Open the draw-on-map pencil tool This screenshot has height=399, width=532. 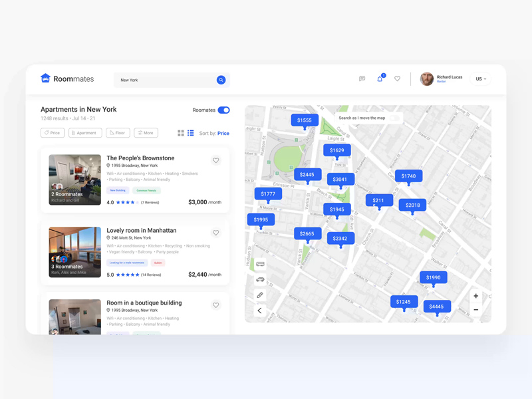click(x=259, y=295)
